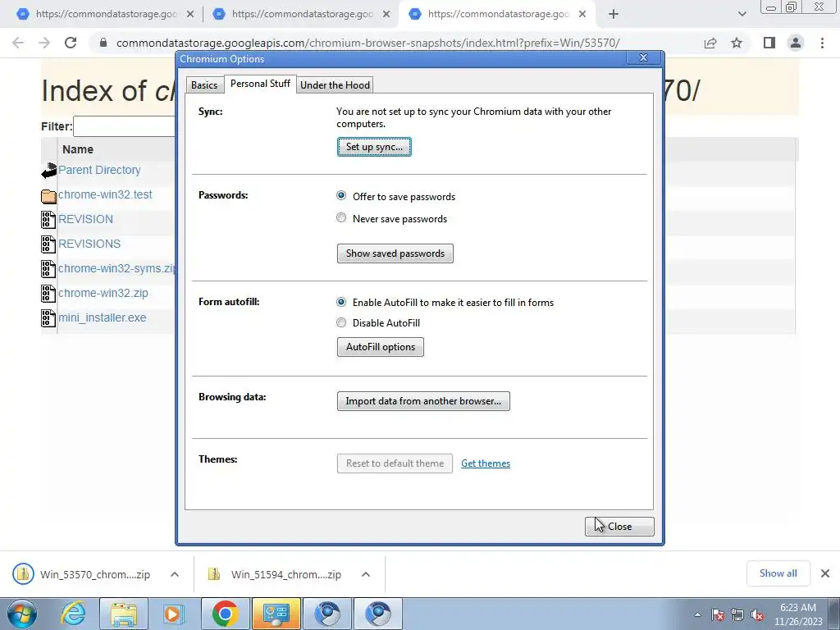
Task: Close the second browser tab
Action: (386, 15)
